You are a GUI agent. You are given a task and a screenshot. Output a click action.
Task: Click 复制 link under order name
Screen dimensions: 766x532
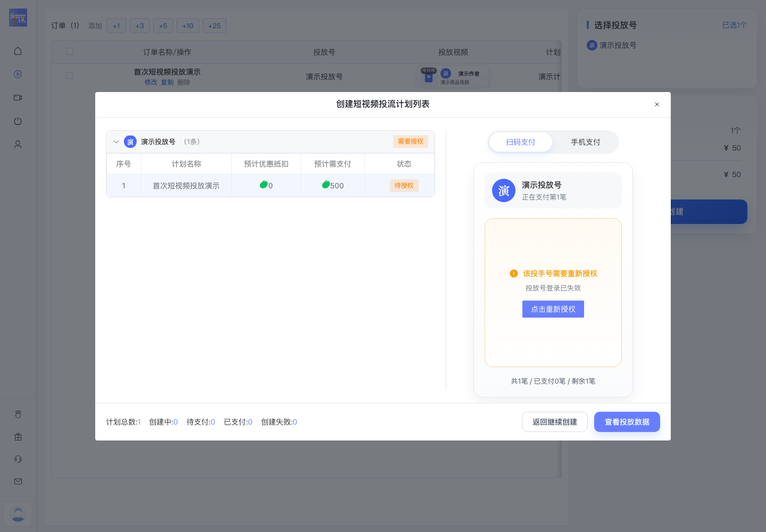coord(168,82)
